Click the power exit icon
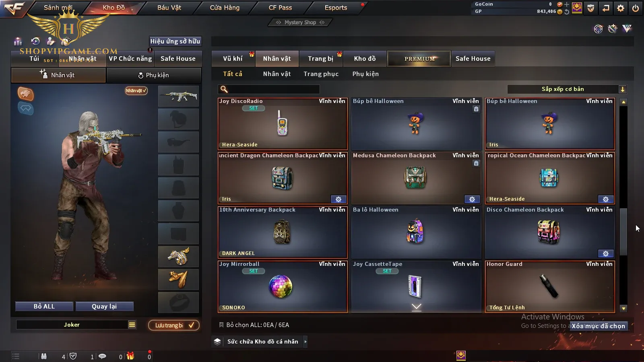The width and height of the screenshot is (644, 362). (x=635, y=8)
